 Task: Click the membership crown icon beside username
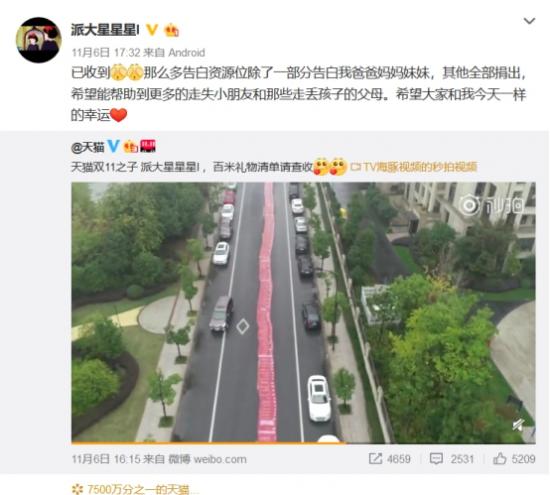click(x=172, y=30)
